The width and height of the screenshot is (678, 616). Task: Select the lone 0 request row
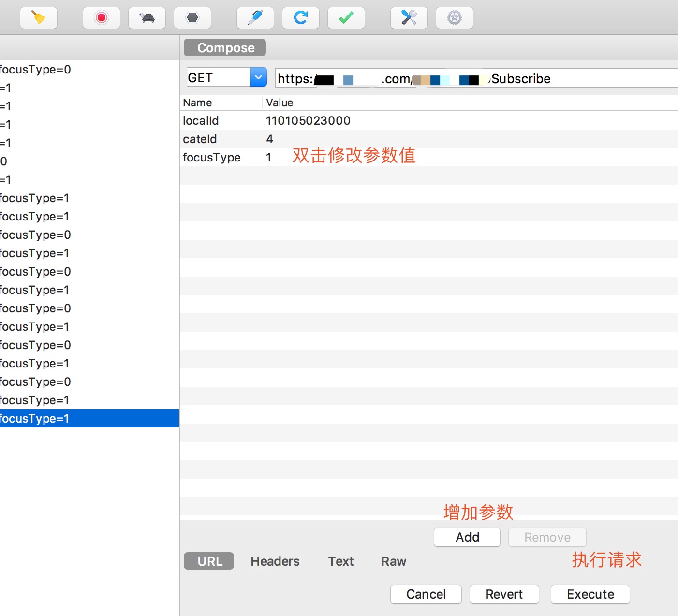click(x=89, y=161)
